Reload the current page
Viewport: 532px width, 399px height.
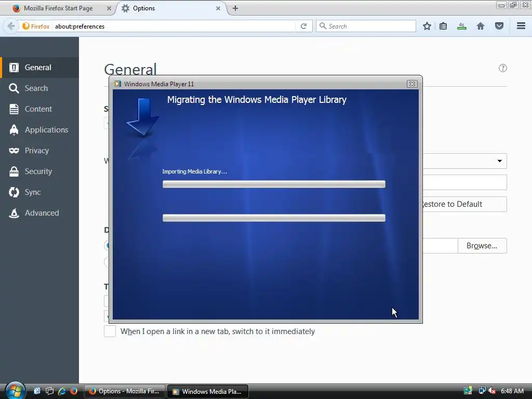303,26
